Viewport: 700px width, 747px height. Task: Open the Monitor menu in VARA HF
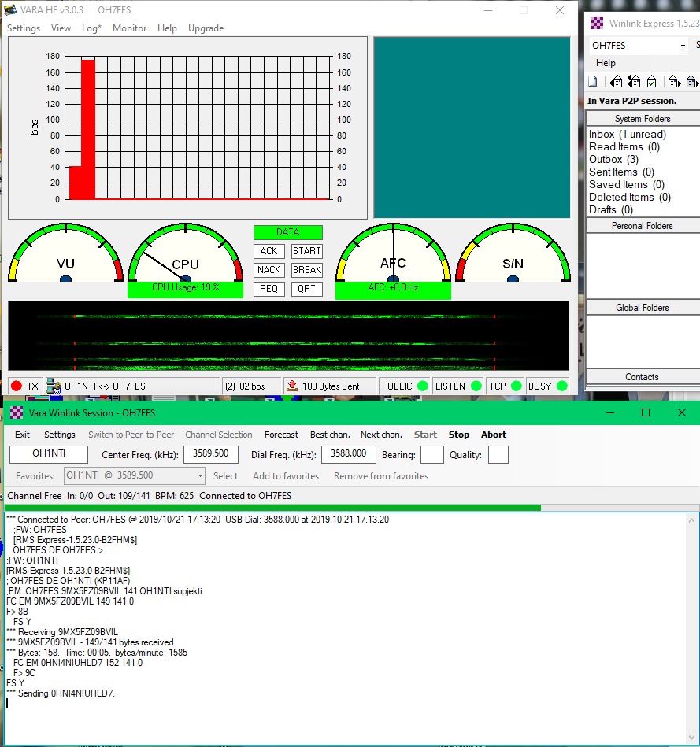(x=130, y=28)
